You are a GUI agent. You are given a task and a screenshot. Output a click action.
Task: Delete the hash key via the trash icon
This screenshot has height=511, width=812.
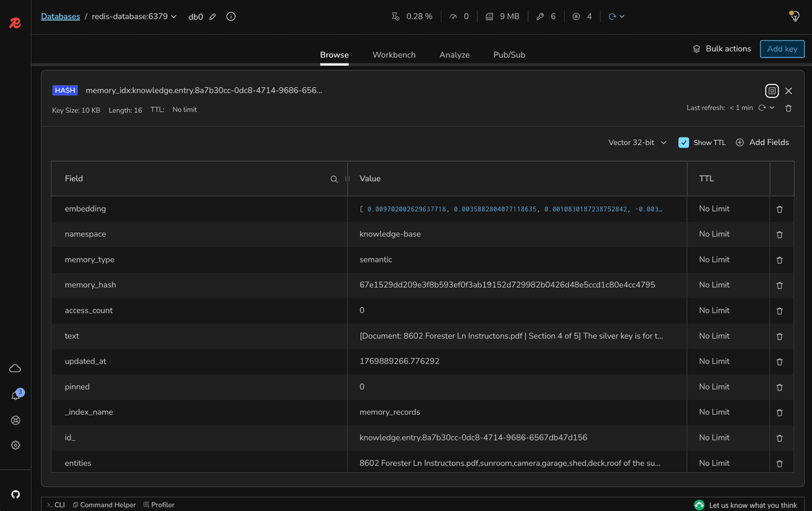click(x=788, y=108)
